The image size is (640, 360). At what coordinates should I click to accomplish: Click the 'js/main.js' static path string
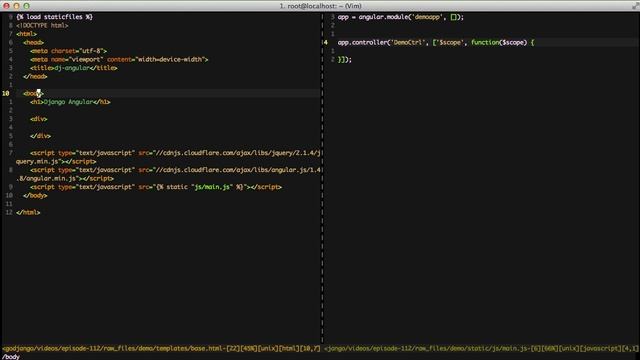tap(211, 187)
